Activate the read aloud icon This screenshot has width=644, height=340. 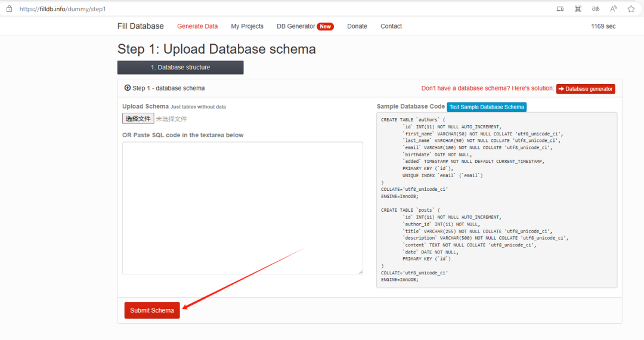click(x=613, y=8)
